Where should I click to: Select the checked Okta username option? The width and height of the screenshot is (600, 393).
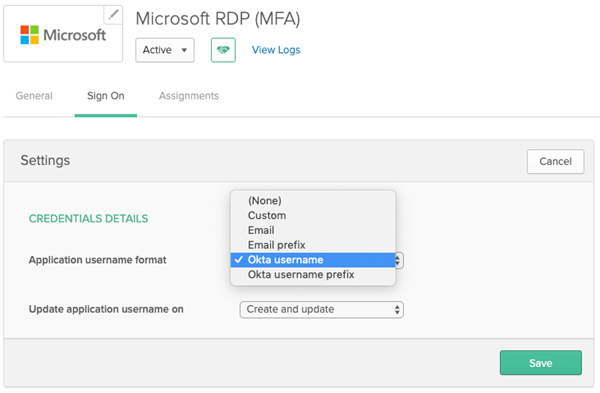313,260
